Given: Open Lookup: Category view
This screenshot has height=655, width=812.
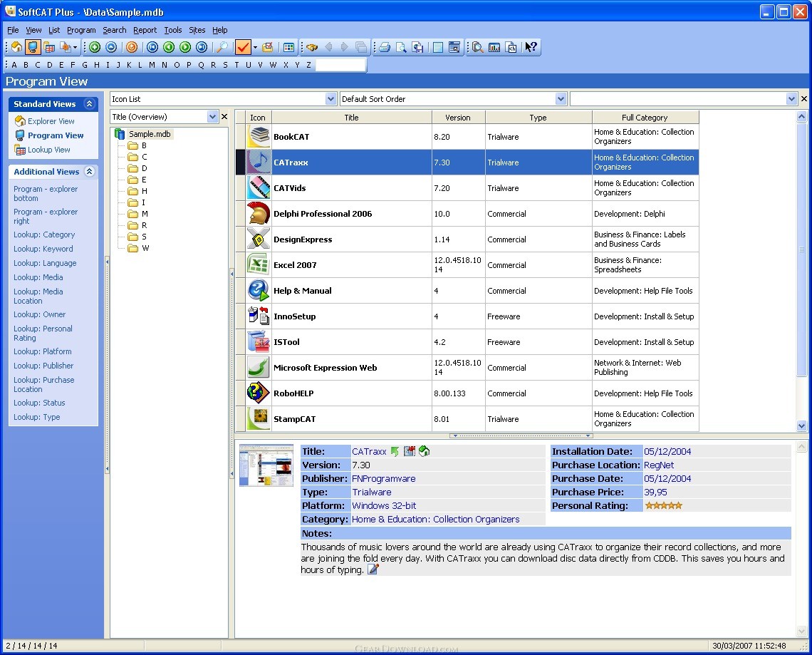Looking at the screenshot, I should pos(44,234).
